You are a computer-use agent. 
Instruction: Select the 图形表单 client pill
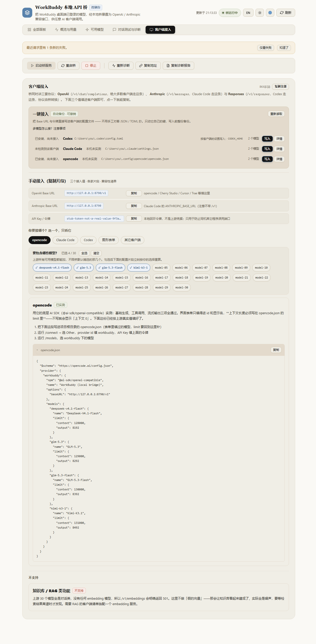109,240
